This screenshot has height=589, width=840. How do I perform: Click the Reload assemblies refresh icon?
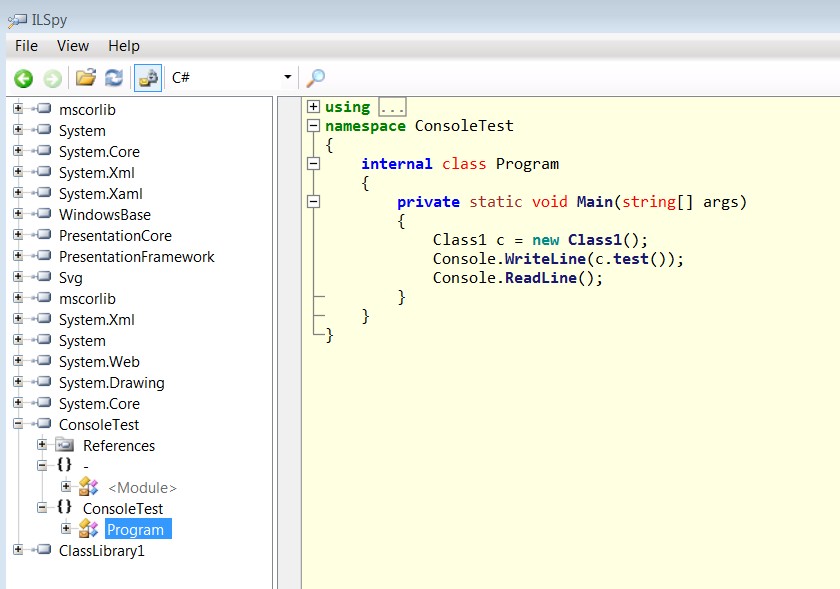pos(114,78)
